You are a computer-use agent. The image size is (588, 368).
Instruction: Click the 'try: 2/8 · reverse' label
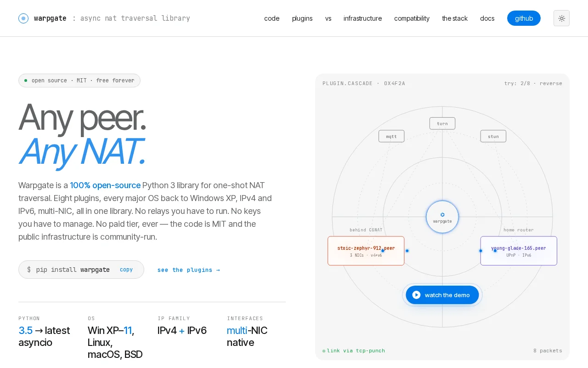(x=533, y=83)
